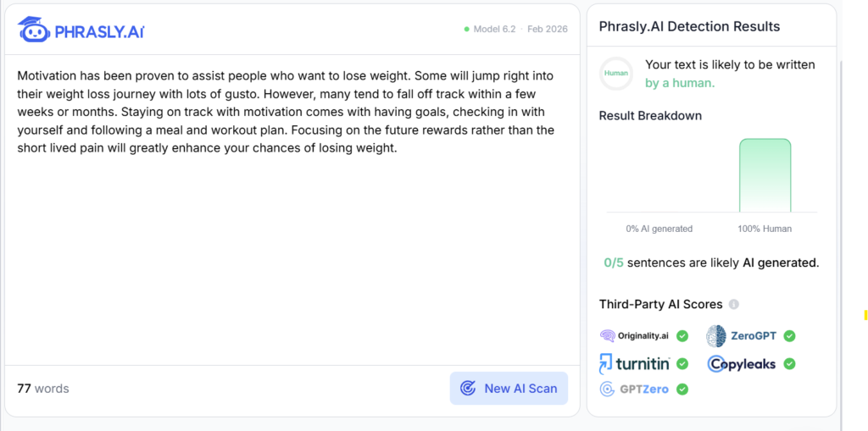
Task: Click the Originality.ai logo
Action: (x=636, y=336)
